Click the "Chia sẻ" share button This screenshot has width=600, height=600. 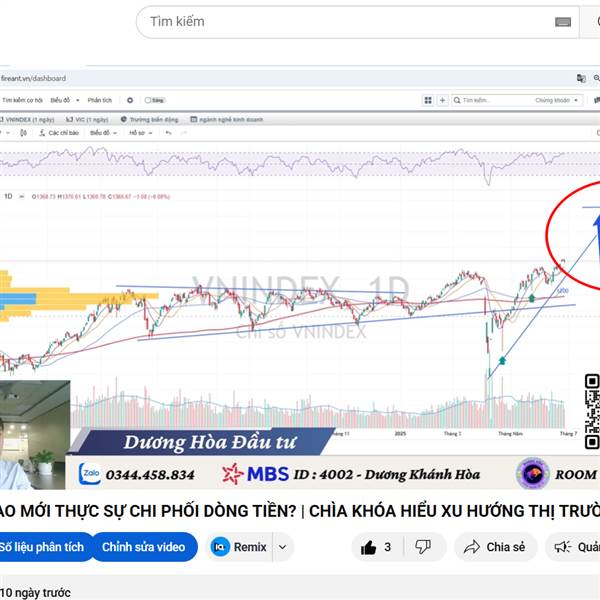tap(495, 547)
